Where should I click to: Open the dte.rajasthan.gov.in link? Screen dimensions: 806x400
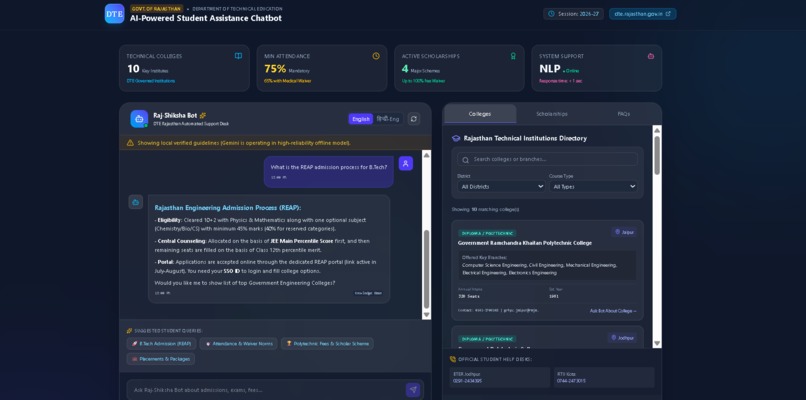tap(643, 14)
